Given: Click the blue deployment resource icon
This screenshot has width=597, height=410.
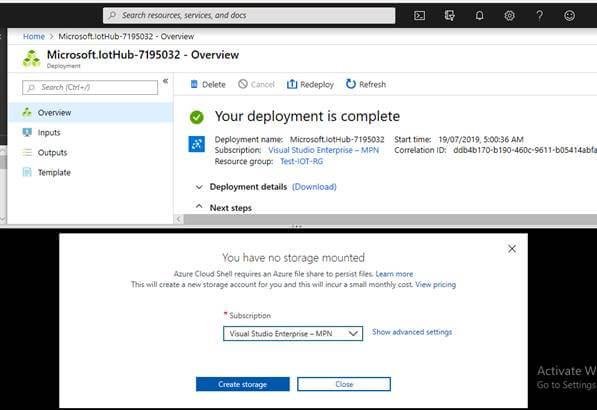Looking at the screenshot, I should 196,144.
